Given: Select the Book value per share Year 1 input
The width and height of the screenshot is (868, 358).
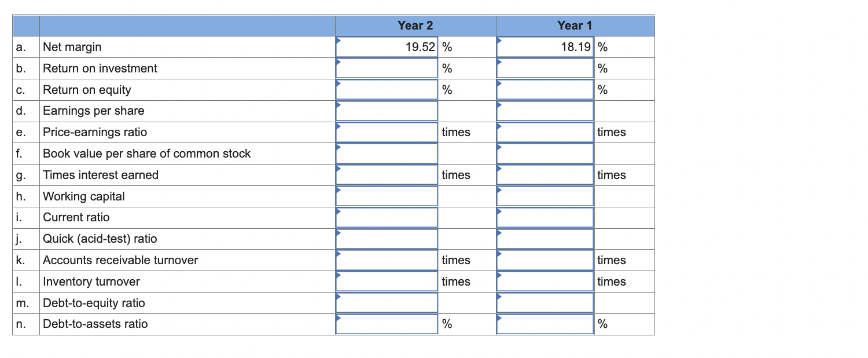Looking at the screenshot, I should tap(544, 153).
